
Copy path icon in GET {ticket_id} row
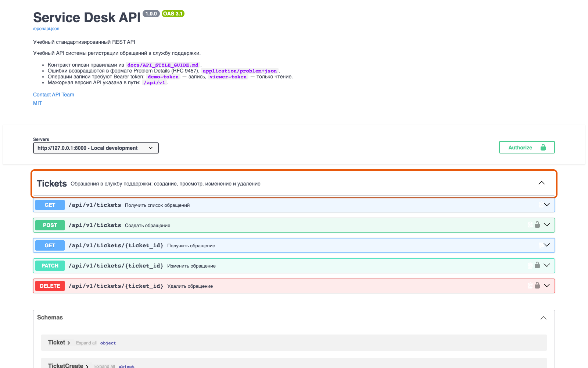click(541, 245)
